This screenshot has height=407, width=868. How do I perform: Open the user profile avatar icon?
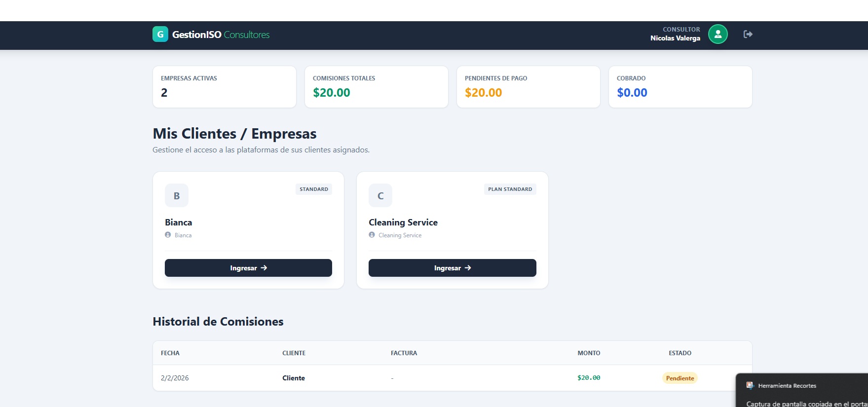coord(717,35)
